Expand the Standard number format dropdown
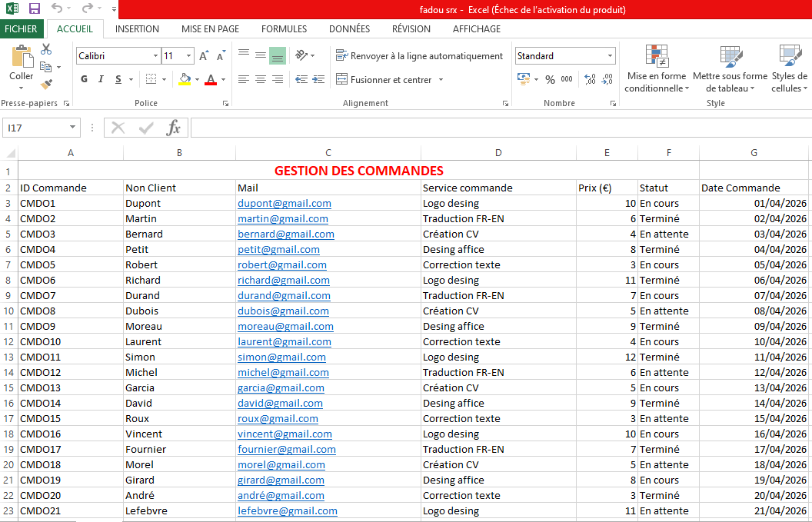Viewport: 812px width, 522px height. (x=611, y=56)
